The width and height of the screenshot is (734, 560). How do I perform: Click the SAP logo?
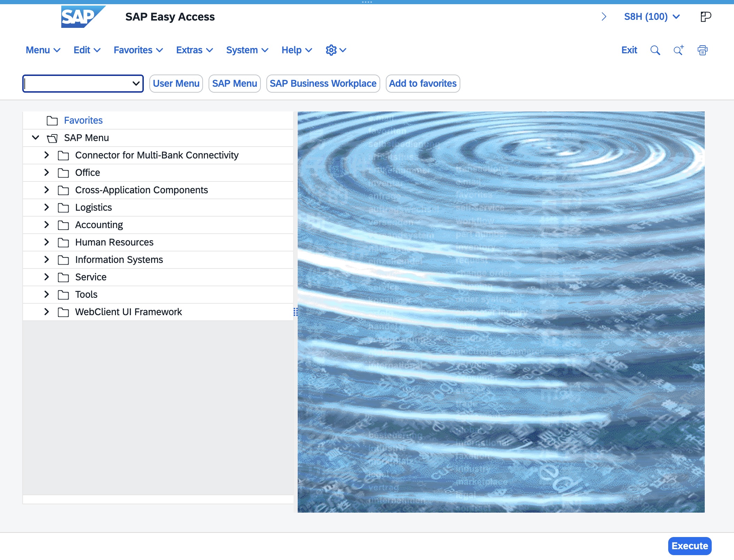pos(83,17)
